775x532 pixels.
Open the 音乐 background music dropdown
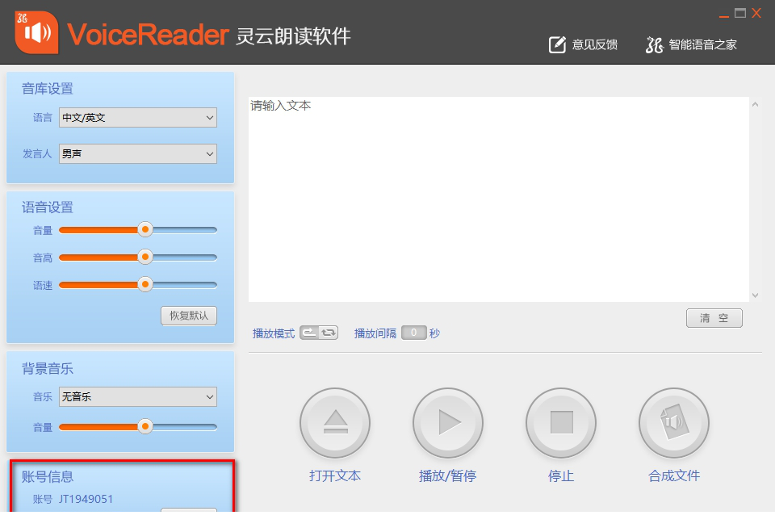click(x=138, y=396)
